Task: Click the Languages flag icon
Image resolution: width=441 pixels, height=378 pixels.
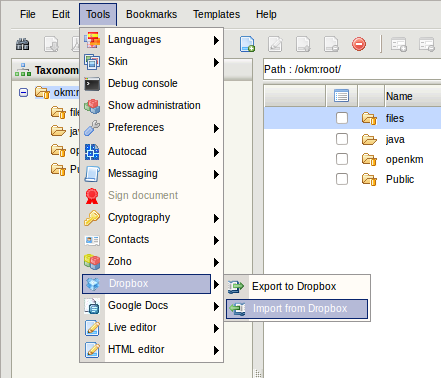Action: 92,39
